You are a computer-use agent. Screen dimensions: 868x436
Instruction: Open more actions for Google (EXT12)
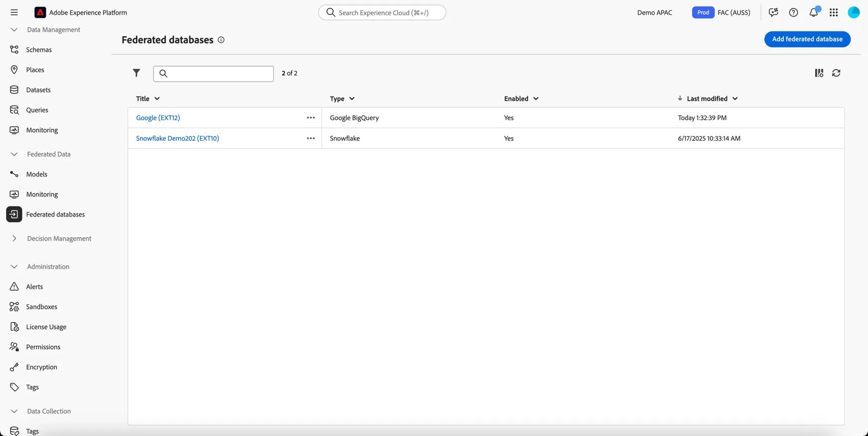pyautogui.click(x=311, y=118)
